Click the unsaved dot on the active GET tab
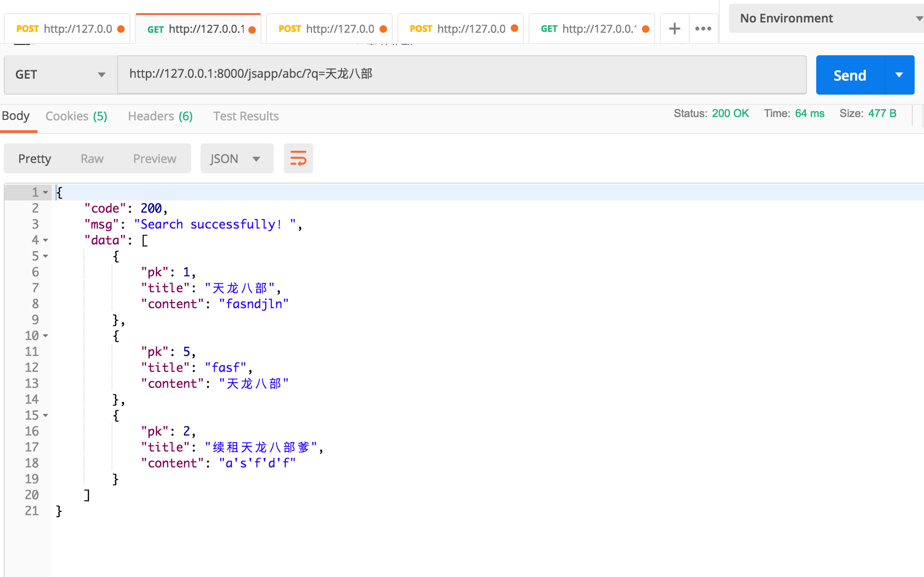Screen dimensions: 924x577 pyautogui.click(x=252, y=30)
